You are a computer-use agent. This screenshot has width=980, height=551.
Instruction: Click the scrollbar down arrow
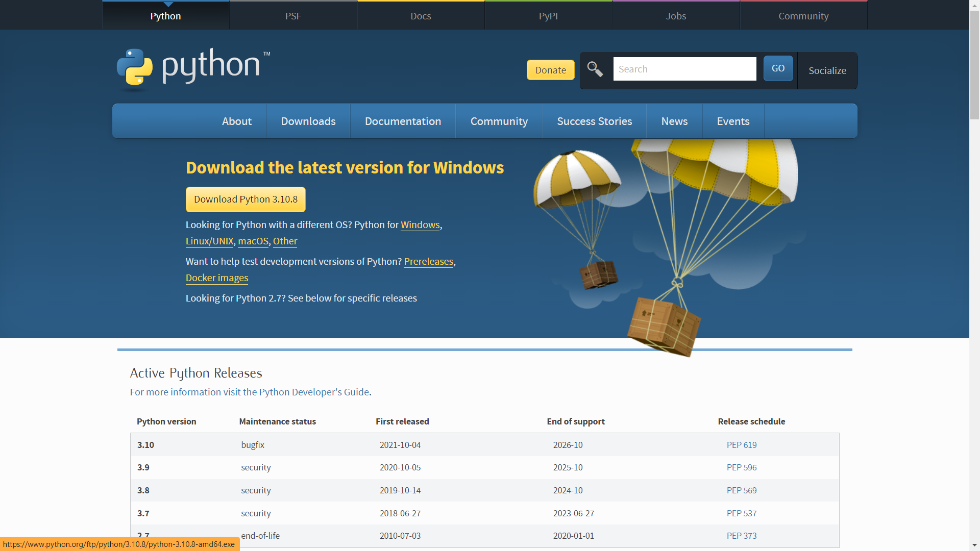pos(974,545)
